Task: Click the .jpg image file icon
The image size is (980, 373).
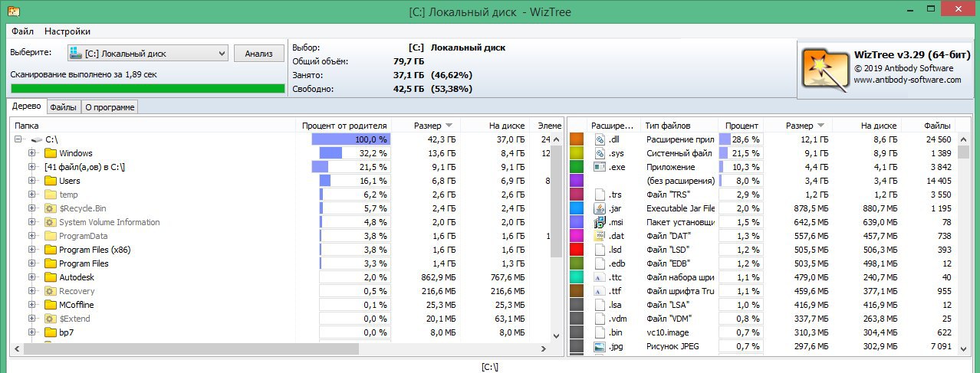Action: [600, 346]
